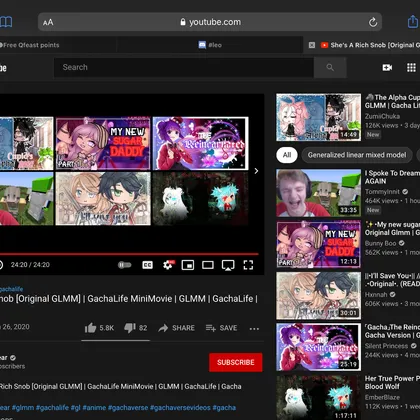Open the Safari bookmarks book icon

(6, 22)
